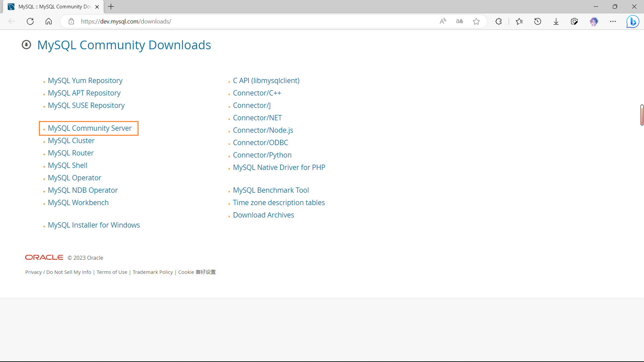Go to the browser Home page

point(49,21)
